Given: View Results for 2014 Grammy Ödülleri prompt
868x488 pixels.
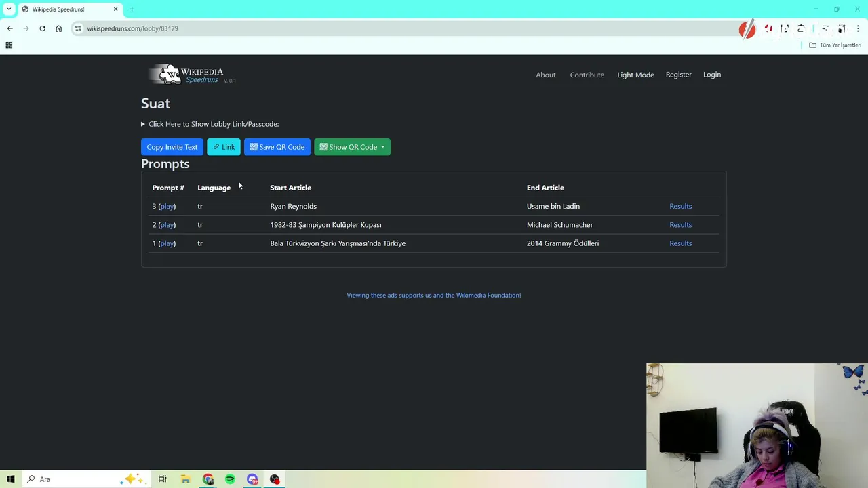Looking at the screenshot, I should coord(680,243).
